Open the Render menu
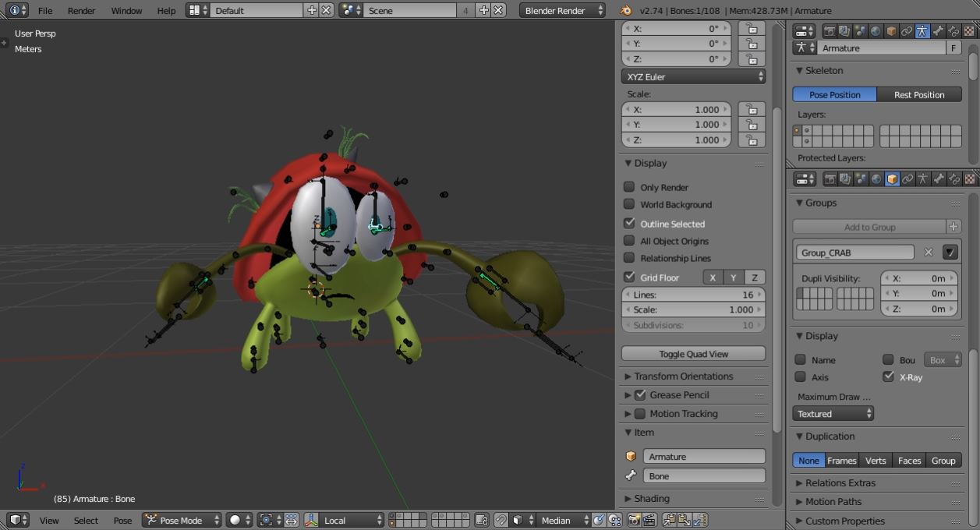The width and height of the screenshot is (980, 530). (81, 11)
